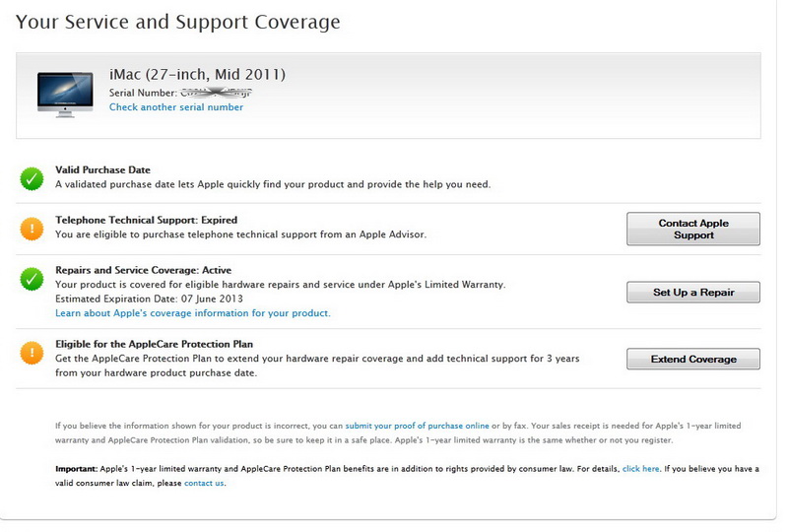Viewport: 788px width, 532px height.
Task: Click the Telephone Technical Support: Expired heading
Action: pyautogui.click(x=146, y=220)
